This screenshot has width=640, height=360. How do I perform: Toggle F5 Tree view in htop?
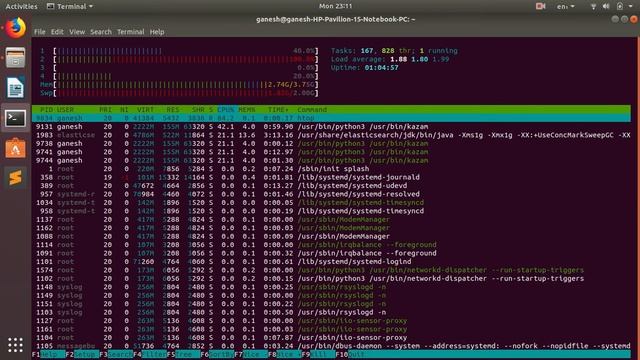click(x=183, y=354)
